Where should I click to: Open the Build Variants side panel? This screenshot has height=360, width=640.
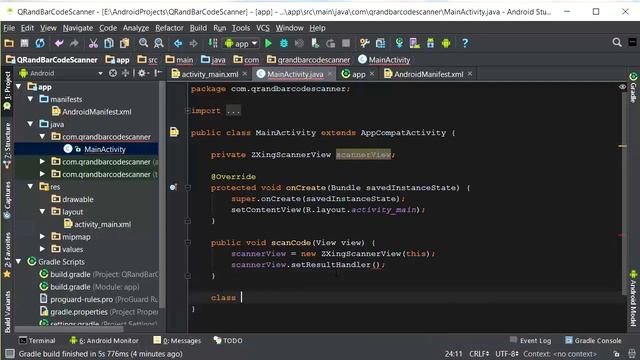point(7,311)
